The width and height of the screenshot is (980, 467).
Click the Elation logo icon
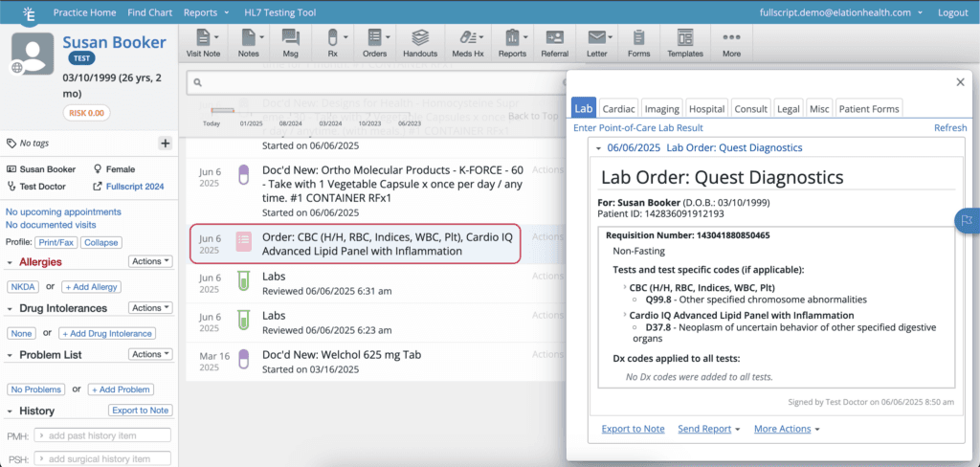click(29, 13)
